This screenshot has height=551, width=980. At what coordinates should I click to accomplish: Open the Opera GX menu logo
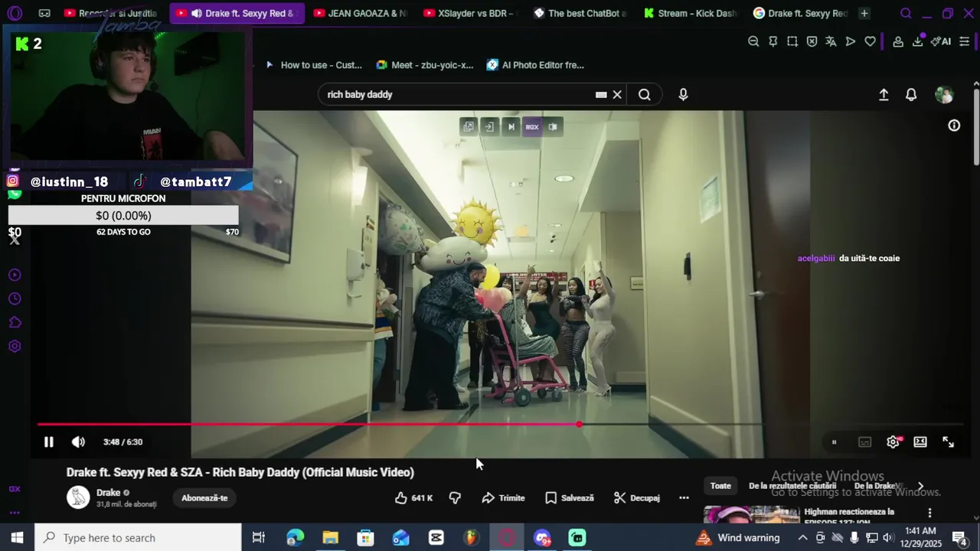click(15, 13)
